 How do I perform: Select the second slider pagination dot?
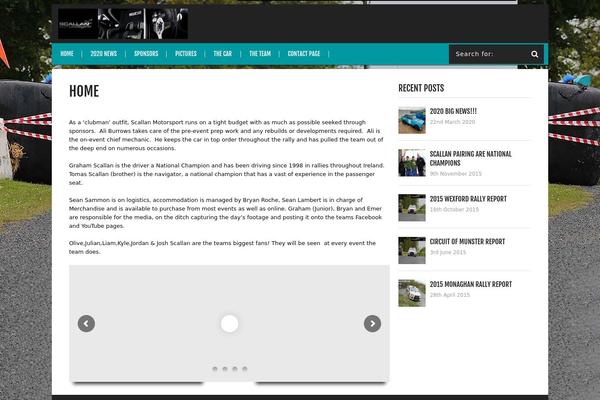click(225, 369)
